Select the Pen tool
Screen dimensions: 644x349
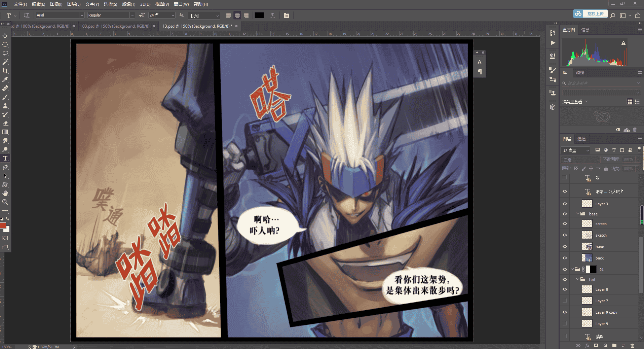tap(5, 167)
